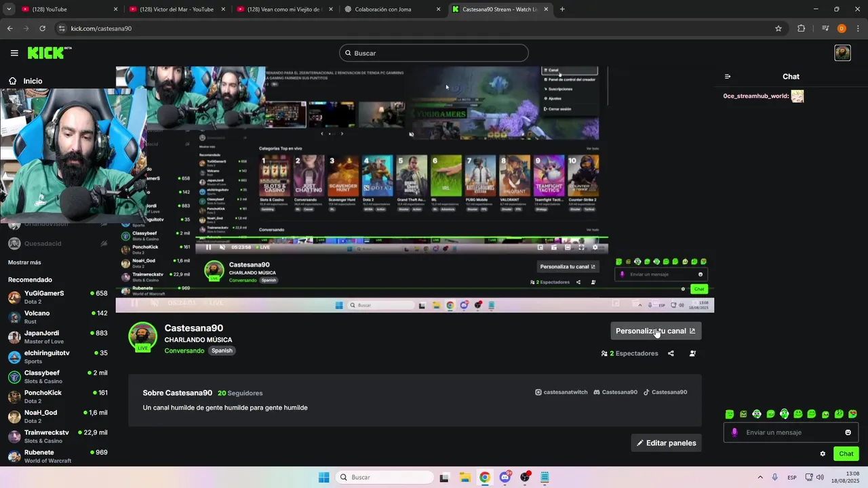This screenshot has width=868, height=488.
Task: Expand the system tray hidden icons chevron
Action: pos(759,477)
